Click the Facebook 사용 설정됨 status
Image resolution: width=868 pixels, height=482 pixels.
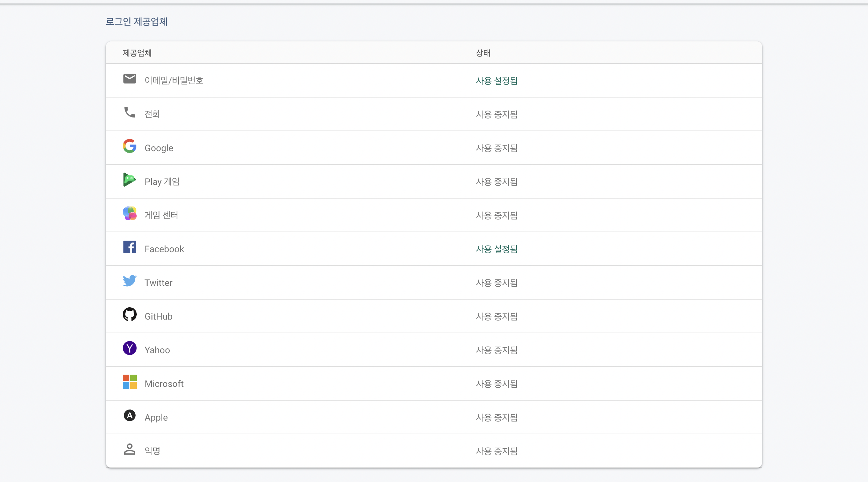point(496,249)
